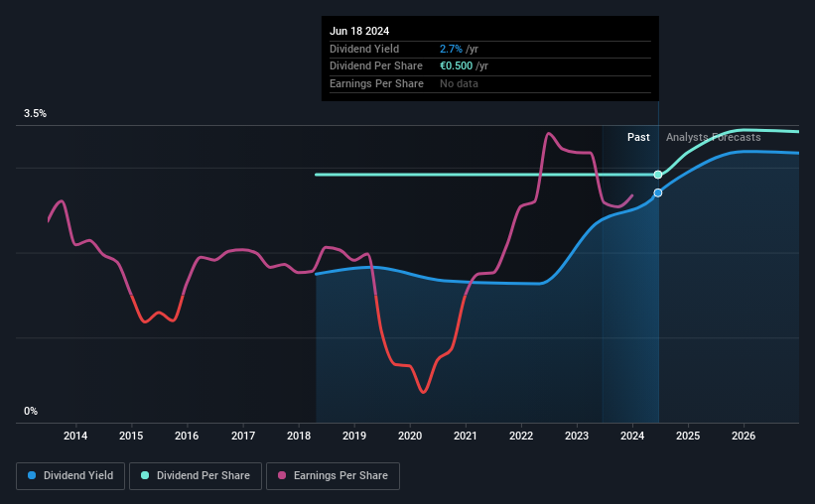Click the teal Dividend Per Share legend dot

(x=145, y=475)
